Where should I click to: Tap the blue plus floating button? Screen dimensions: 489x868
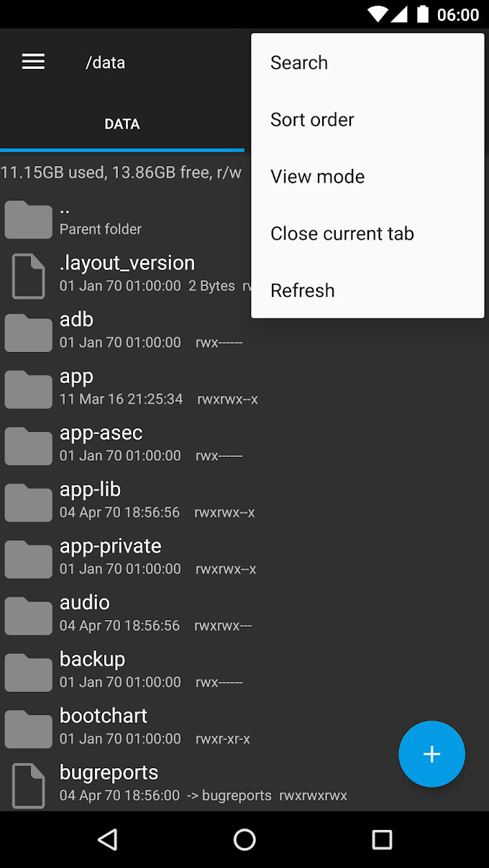pyautogui.click(x=431, y=754)
